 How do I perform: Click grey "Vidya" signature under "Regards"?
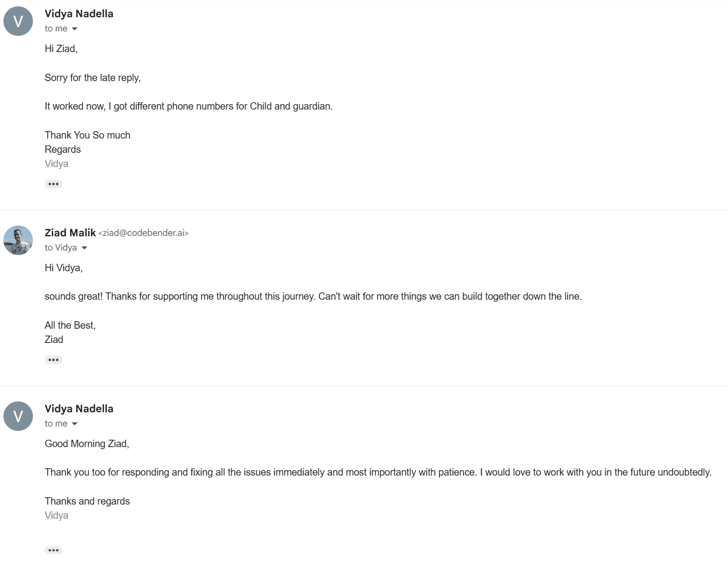[x=56, y=164]
